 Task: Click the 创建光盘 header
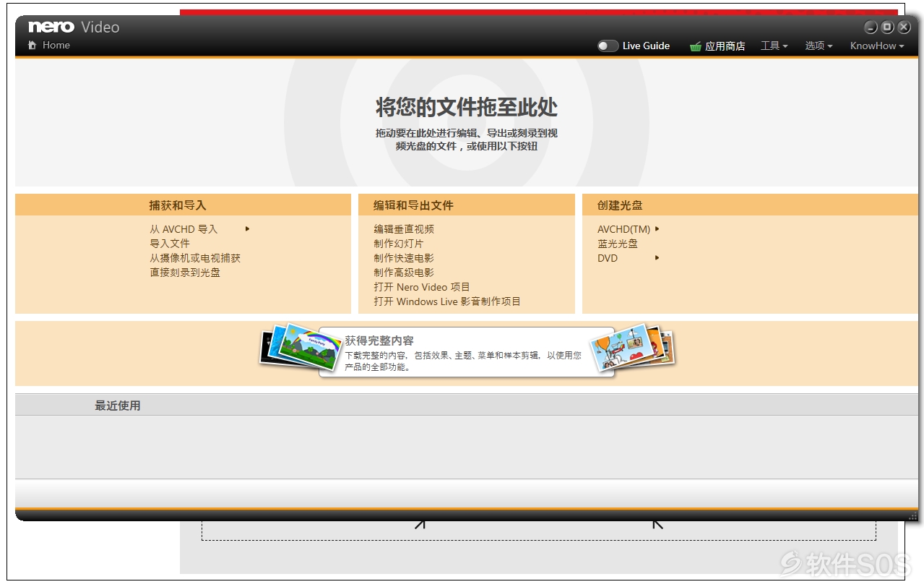[750, 205]
